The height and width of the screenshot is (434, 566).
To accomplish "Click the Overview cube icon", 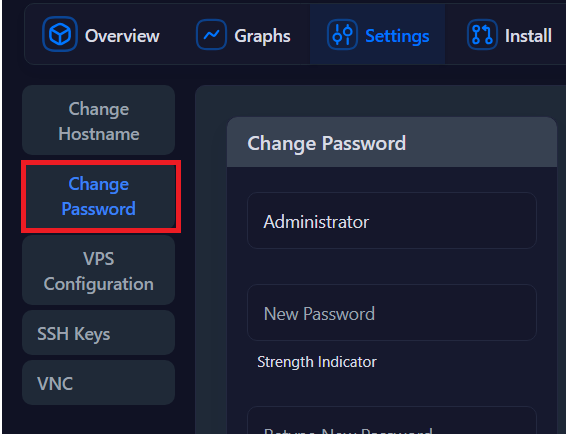I will [x=60, y=34].
